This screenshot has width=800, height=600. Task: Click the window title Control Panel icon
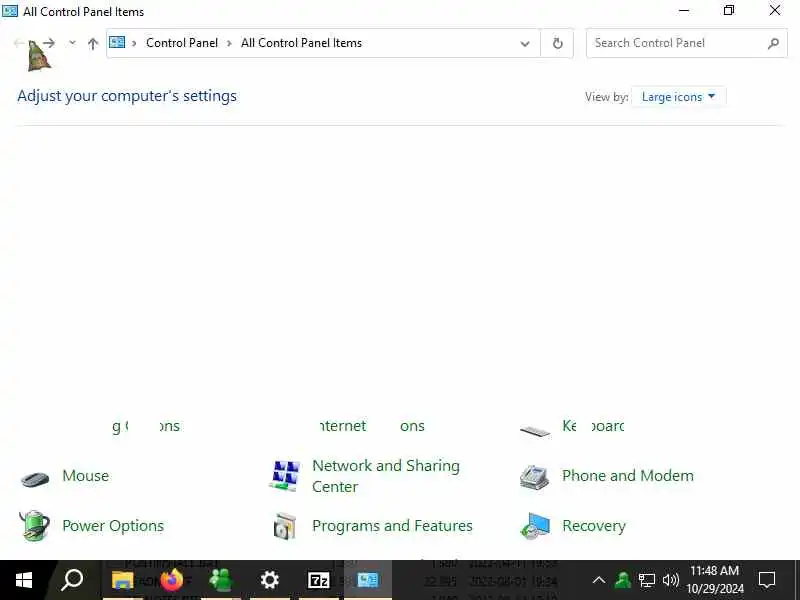click(10, 11)
